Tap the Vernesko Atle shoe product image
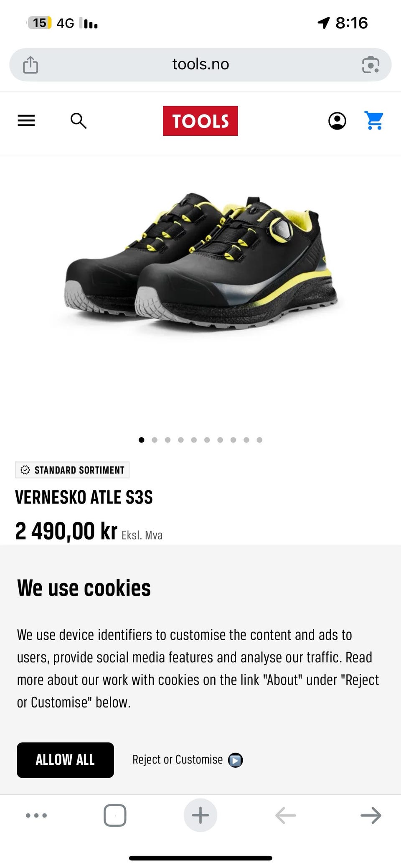 200,261
